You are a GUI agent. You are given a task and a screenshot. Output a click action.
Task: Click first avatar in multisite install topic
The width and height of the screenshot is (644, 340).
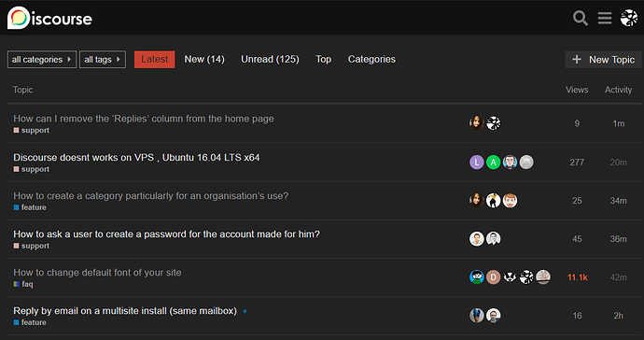[476, 316]
